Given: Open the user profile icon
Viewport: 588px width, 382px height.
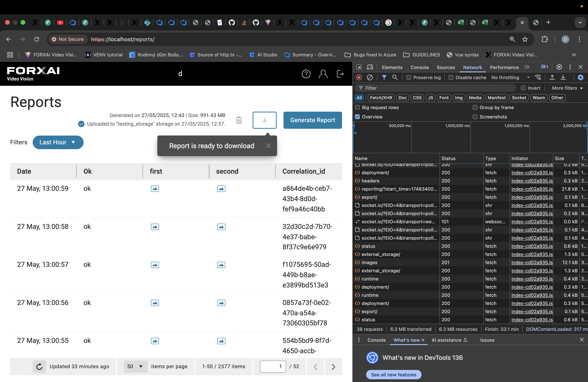Looking at the screenshot, I should tap(323, 74).
